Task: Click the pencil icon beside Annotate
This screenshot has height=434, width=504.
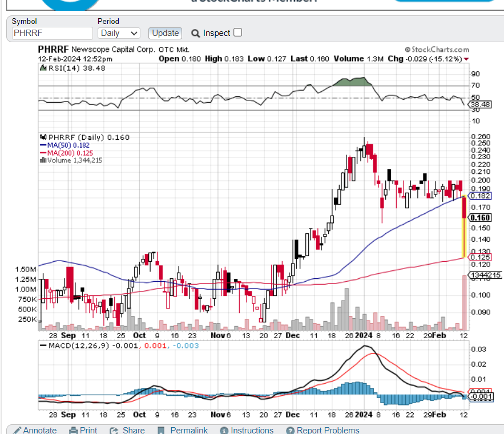Action: 17,430
